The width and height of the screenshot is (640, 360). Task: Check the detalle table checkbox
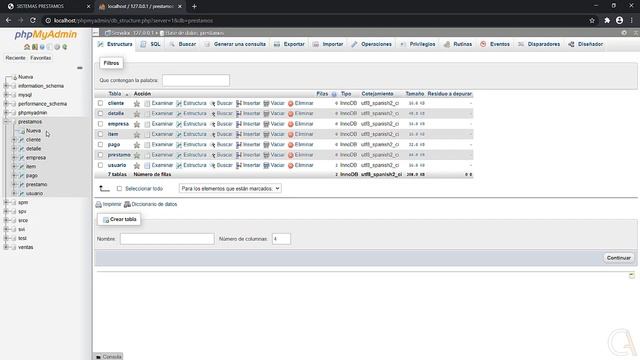pos(100,113)
